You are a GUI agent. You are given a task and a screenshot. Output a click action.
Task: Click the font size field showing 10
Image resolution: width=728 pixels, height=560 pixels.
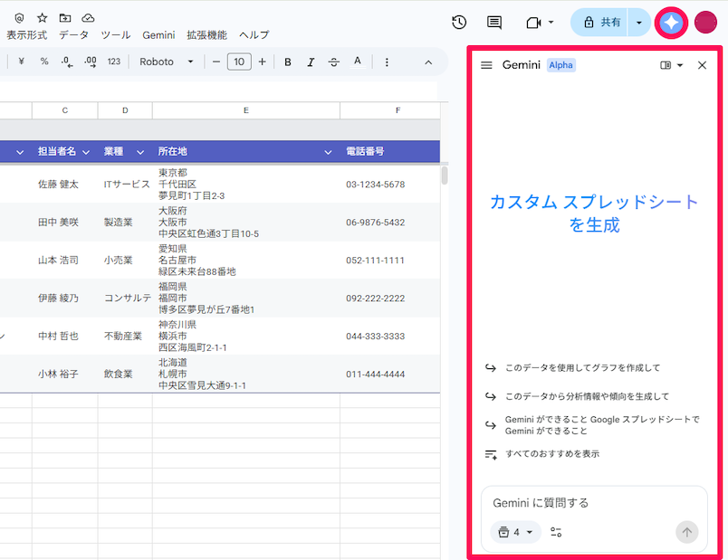coord(239,62)
